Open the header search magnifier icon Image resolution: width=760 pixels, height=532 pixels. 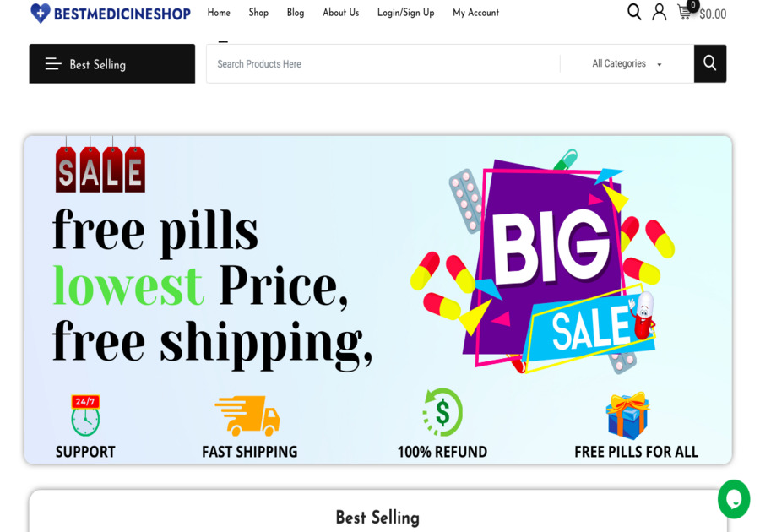[634, 12]
